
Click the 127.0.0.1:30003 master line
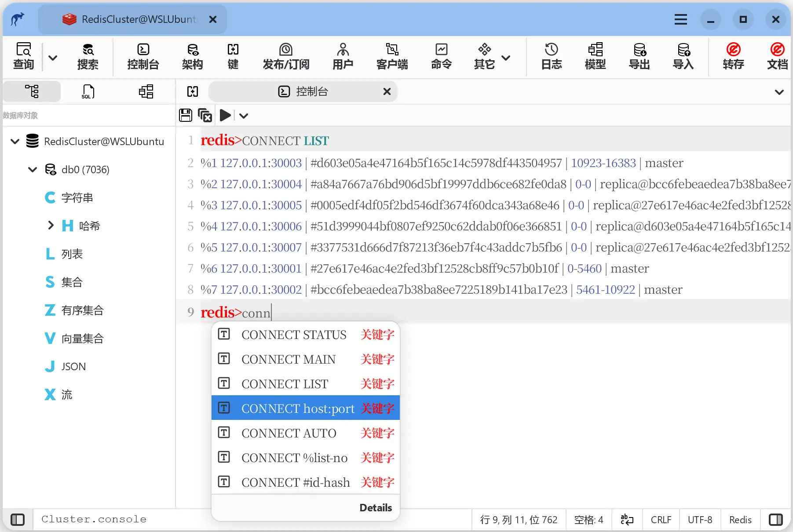442,163
